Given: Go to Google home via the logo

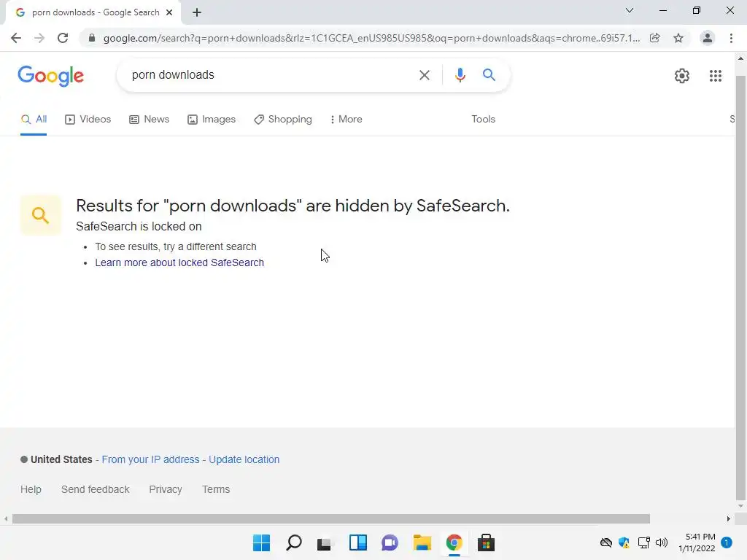Looking at the screenshot, I should tap(50, 76).
